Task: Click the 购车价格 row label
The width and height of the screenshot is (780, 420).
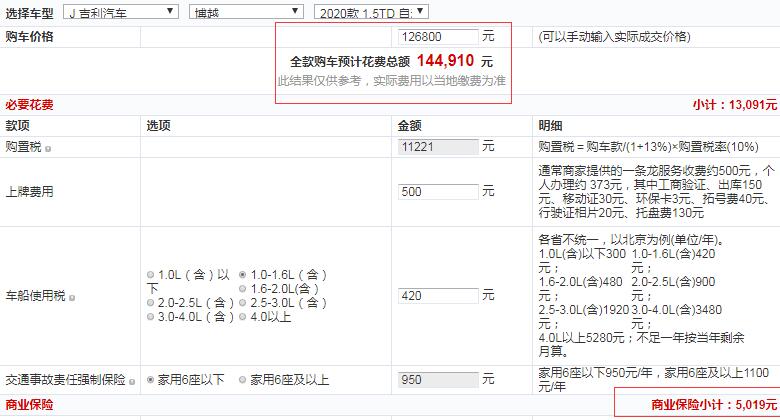Action: [x=29, y=37]
